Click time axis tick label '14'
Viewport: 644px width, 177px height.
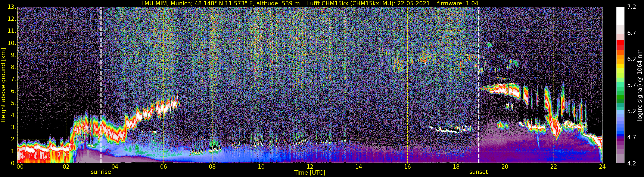[x=358, y=167]
